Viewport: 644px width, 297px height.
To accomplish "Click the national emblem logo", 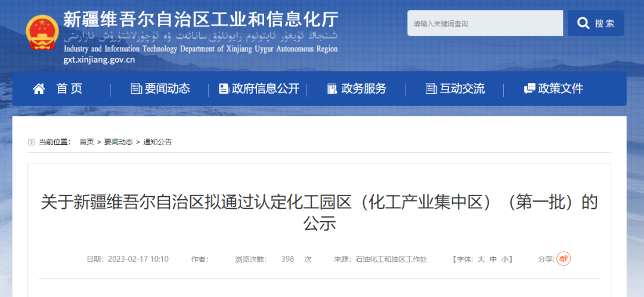I will [42, 32].
